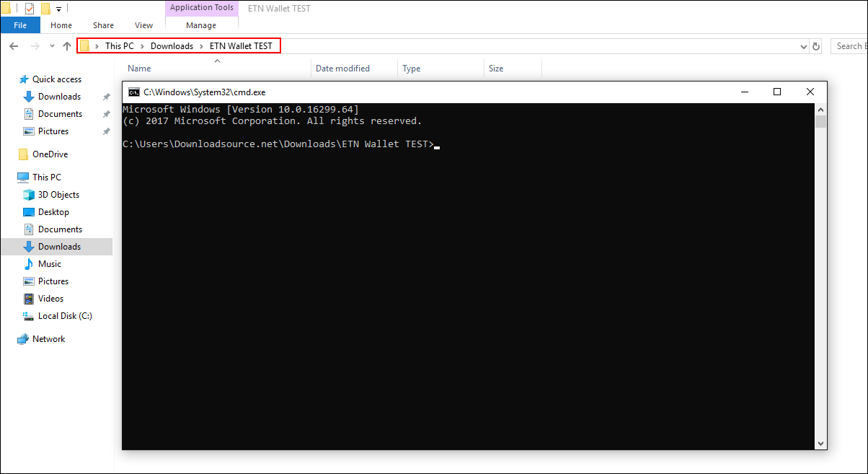Click the cmd window scrollbar thumb
Viewport: 868px width, 474px height.
(x=820, y=121)
